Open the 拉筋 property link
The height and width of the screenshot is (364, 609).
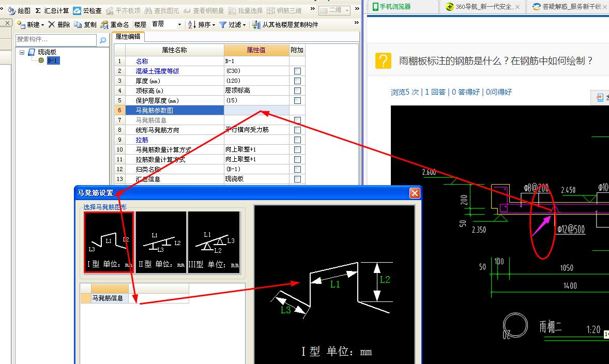pos(142,140)
